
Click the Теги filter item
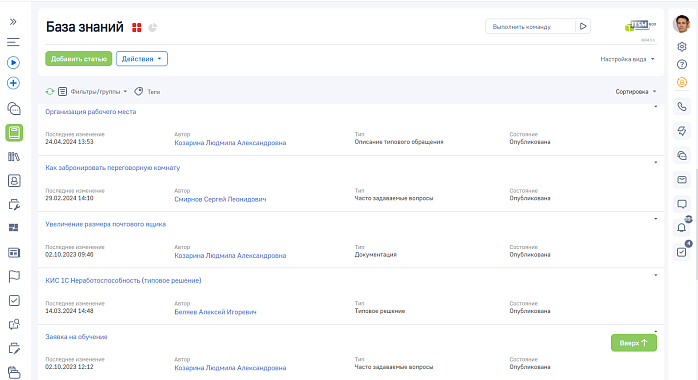pyautogui.click(x=147, y=92)
